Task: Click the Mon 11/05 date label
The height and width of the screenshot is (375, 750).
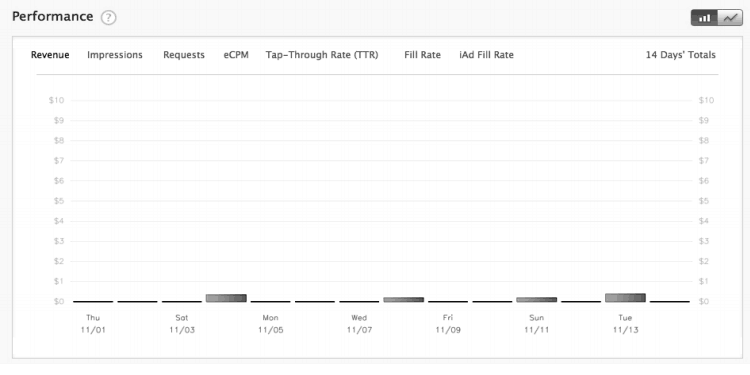Action: 270,324
